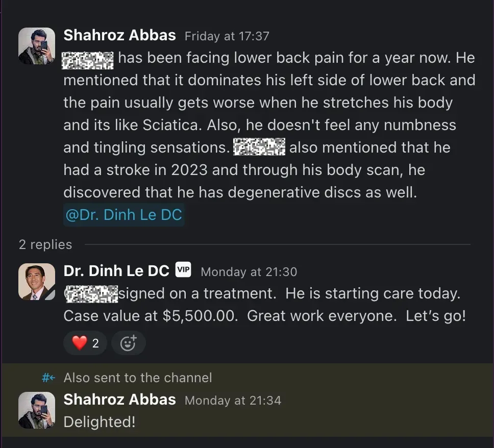Click the Shahroz Abbas name on the Friday message
Image resolution: width=494 pixels, height=448 pixels.
119,35
